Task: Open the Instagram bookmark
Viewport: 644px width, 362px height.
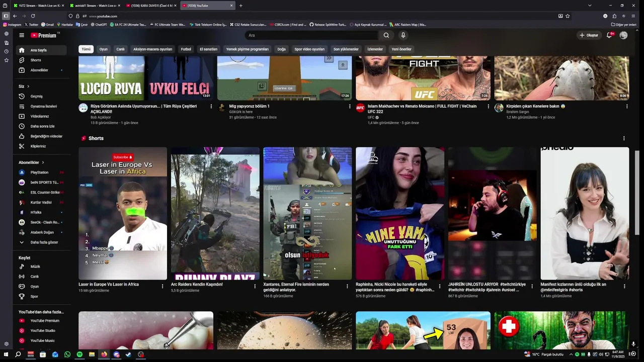Action: (12, 24)
